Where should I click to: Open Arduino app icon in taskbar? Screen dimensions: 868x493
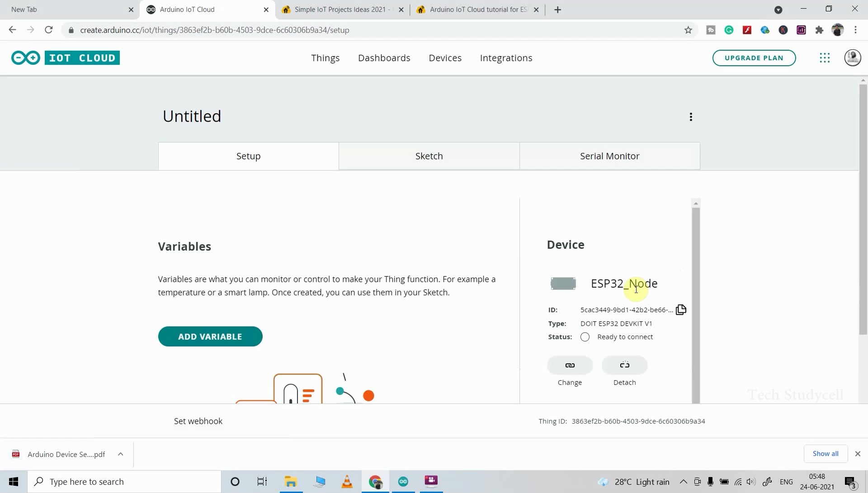(x=403, y=482)
